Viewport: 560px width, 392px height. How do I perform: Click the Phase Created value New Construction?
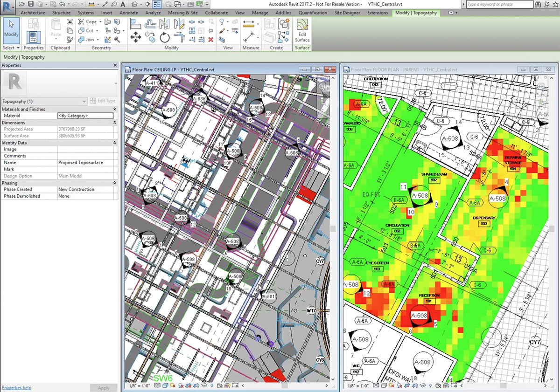coord(85,190)
